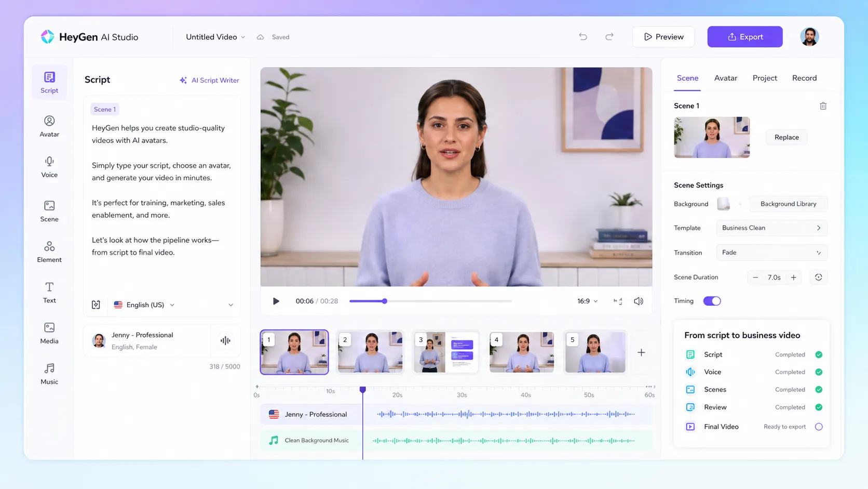Click the icon left of English (US)
The image size is (868, 489).
point(96,305)
